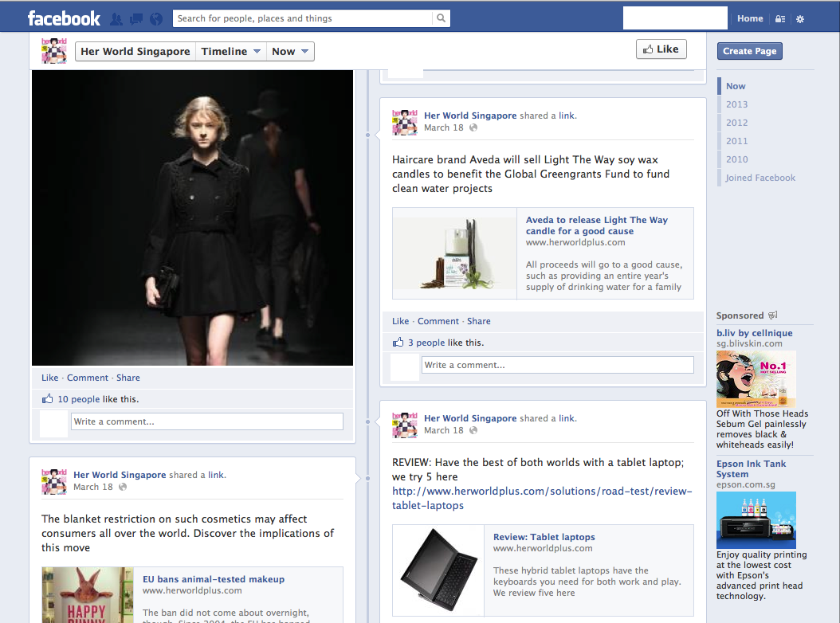Click 'link' in tablet review post header
Image resolution: width=840 pixels, height=623 pixels.
tap(567, 418)
